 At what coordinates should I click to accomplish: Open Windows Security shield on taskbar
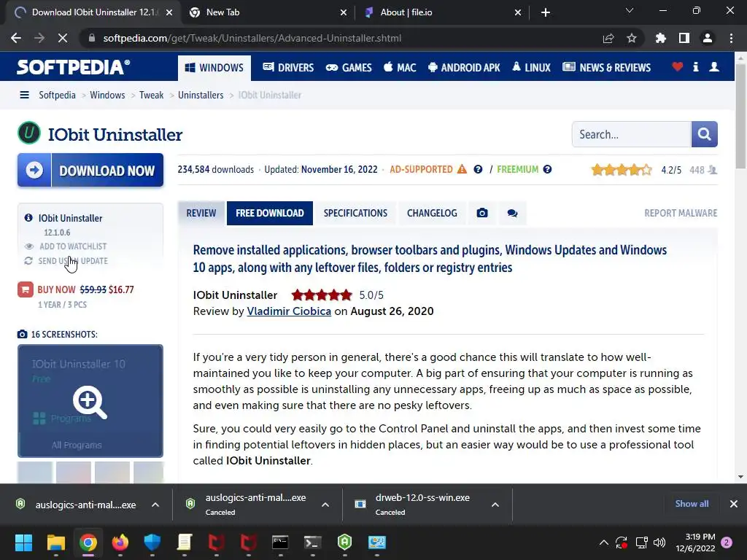point(152,542)
